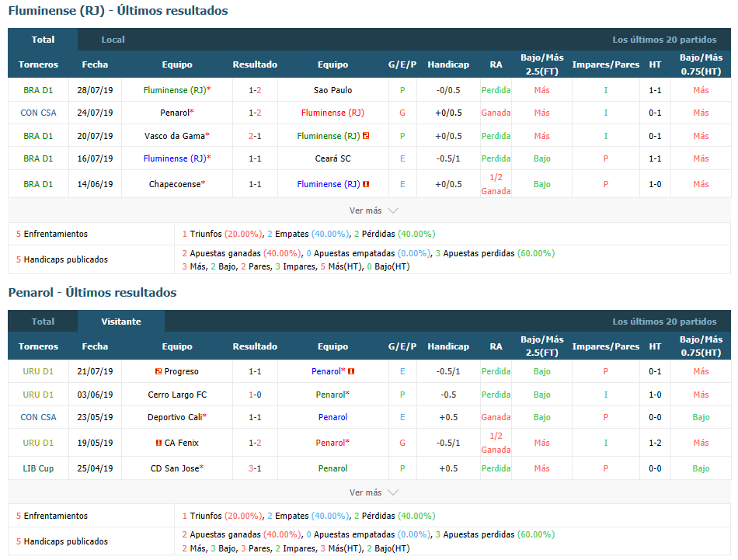Click handicap +0.5 in Deportivo Cali row
Screen dimensions: 738x560
(448, 417)
